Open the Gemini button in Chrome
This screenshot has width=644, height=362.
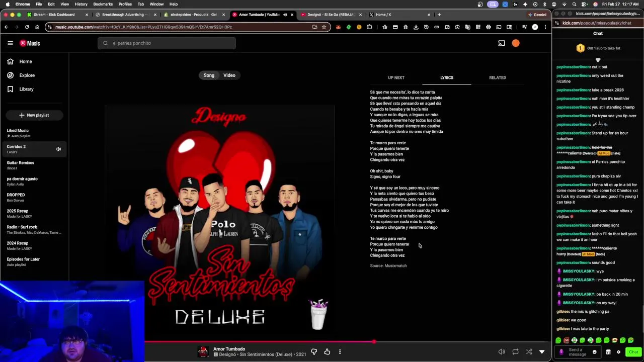pos(537,15)
